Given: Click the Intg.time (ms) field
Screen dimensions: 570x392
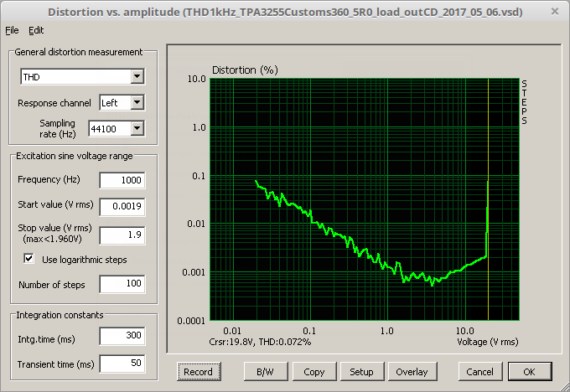Looking at the screenshot, I should pos(122,335).
